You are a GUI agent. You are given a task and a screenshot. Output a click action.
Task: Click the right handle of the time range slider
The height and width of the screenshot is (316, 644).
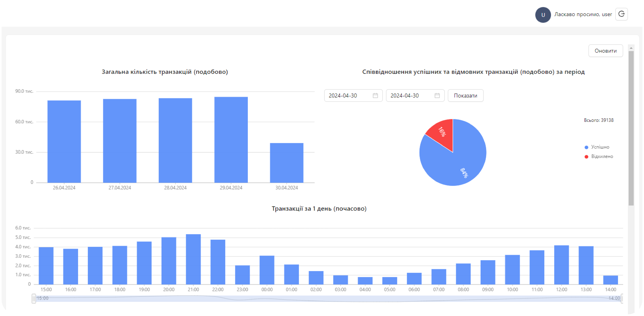click(622, 299)
